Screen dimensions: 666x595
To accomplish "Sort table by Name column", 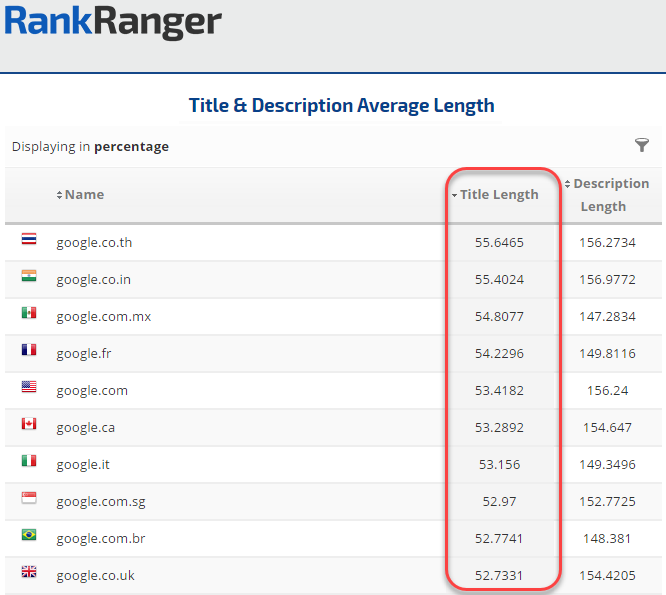I will [x=80, y=195].
